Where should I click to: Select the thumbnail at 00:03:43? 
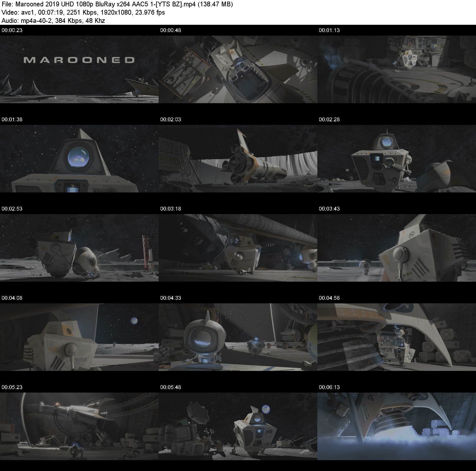(397, 248)
